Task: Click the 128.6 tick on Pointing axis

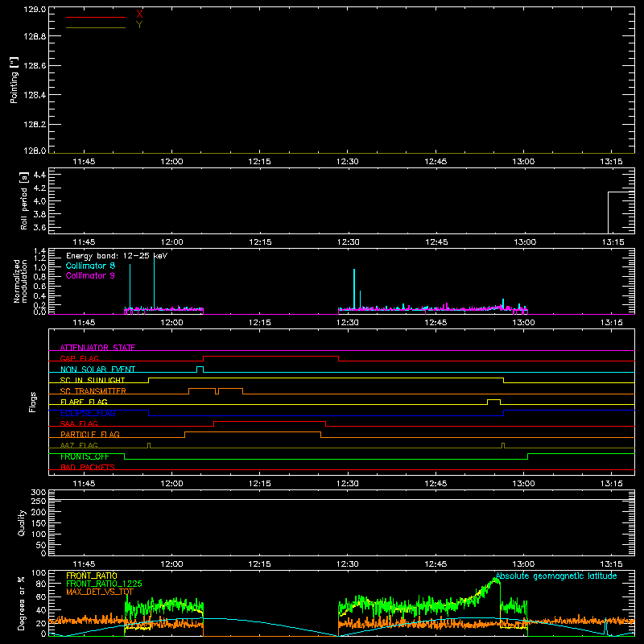Action: coord(35,65)
